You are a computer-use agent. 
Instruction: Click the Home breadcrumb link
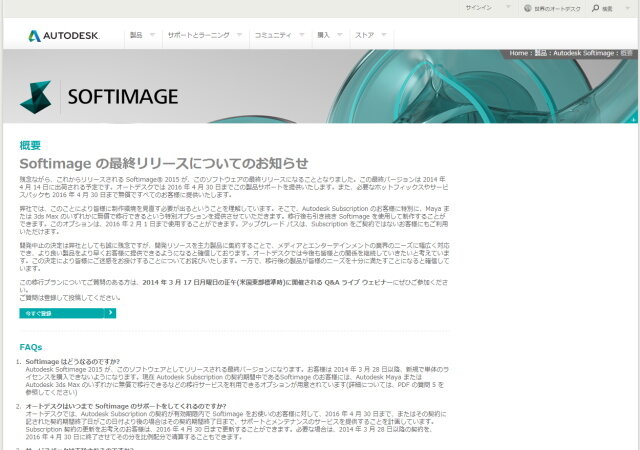[518, 53]
